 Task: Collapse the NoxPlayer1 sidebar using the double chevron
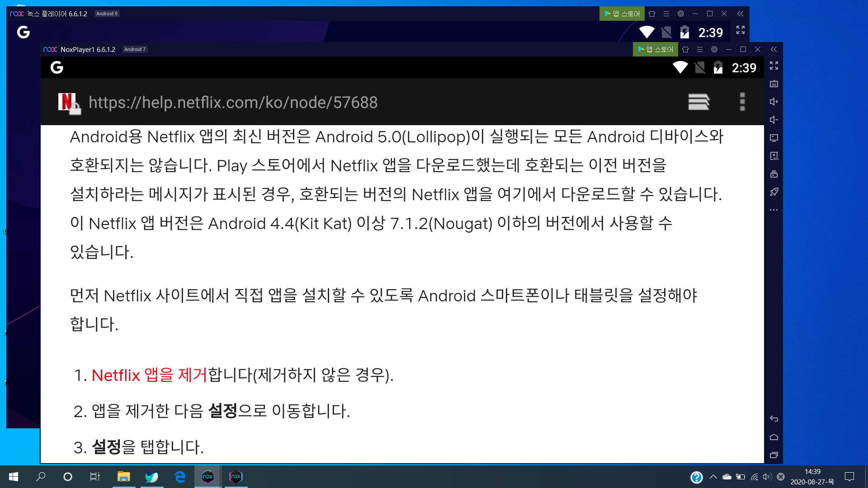tap(774, 49)
